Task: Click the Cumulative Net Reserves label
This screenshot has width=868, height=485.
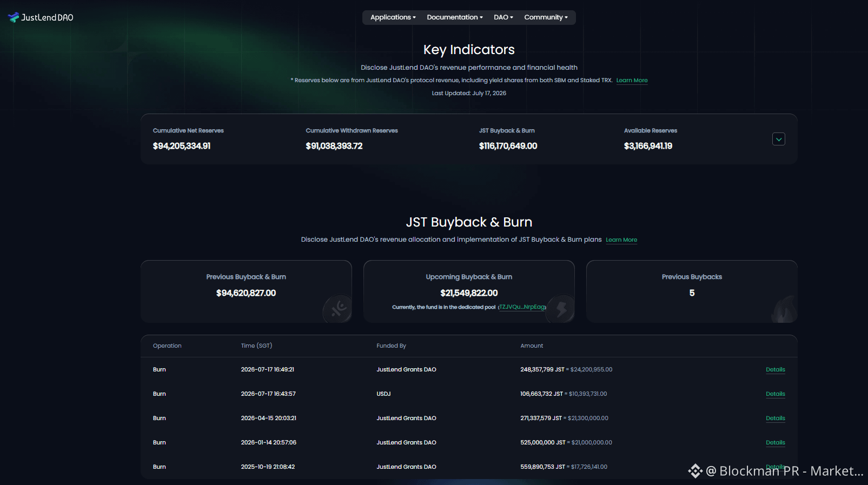Action: (188, 130)
